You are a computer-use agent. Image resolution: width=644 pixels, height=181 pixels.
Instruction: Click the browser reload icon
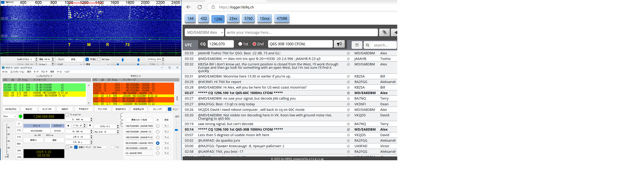pos(200,7)
